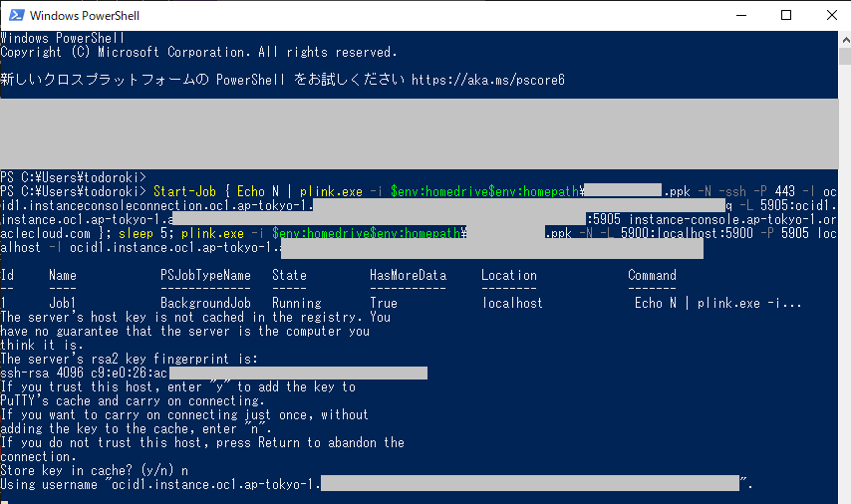Click the Start-Job command text
This screenshot has height=504, width=851.
[184, 191]
